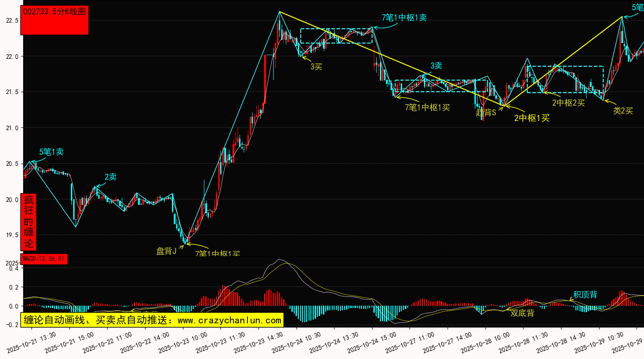Screen dimensions: 644x359
Task: Click the MACD(12,26,9) indicator label
Action: pos(44,258)
